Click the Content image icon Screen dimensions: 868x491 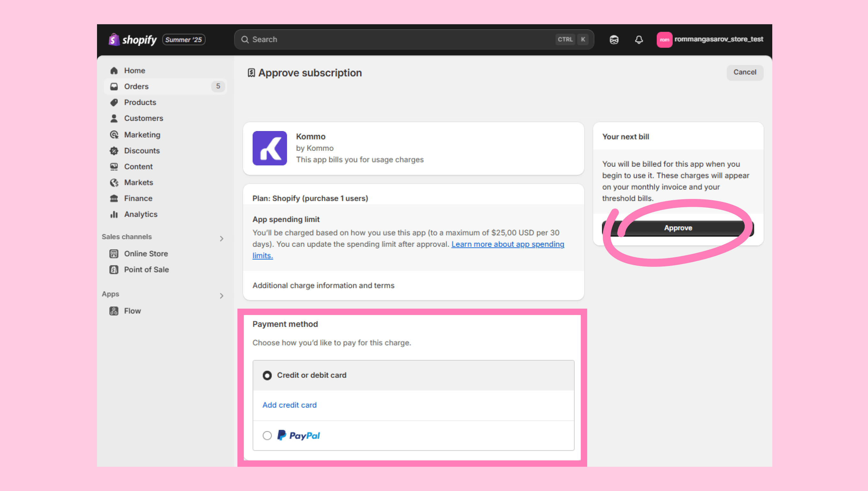point(114,166)
